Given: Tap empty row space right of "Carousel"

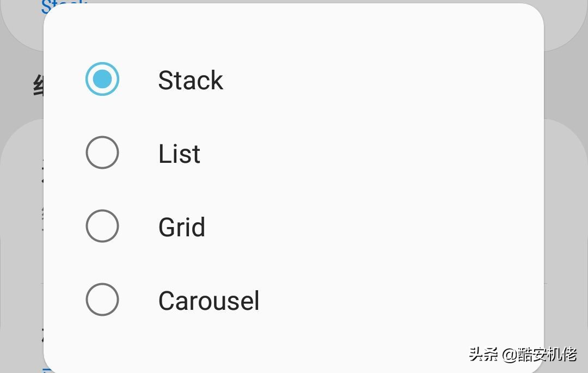Looking at the screenshot, I should coord(381,300).
